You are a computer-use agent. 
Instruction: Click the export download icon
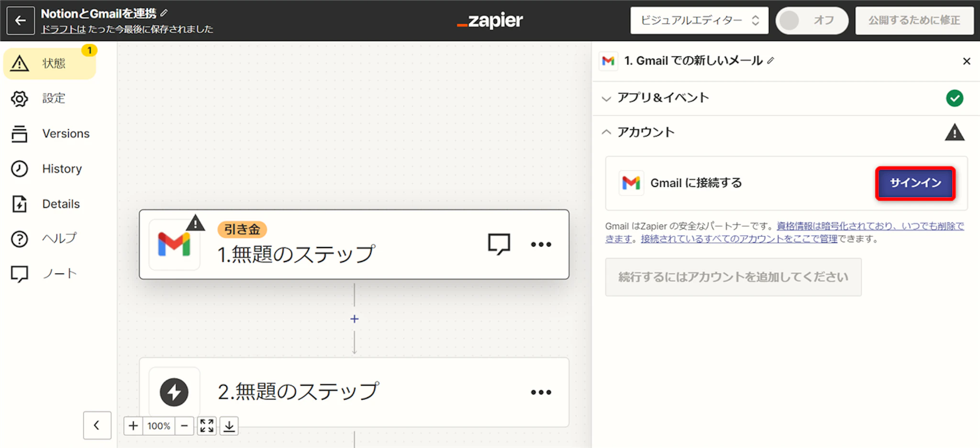click(x=229, y=426)
